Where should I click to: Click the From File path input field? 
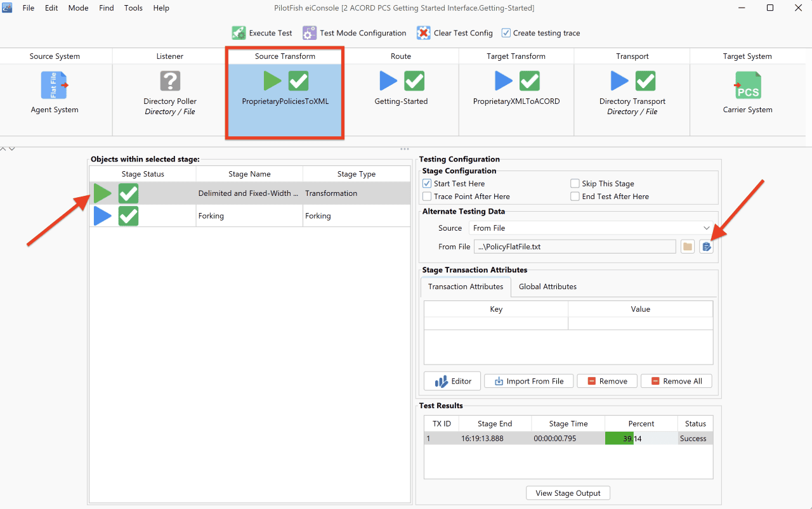click(x=575, y=247)
